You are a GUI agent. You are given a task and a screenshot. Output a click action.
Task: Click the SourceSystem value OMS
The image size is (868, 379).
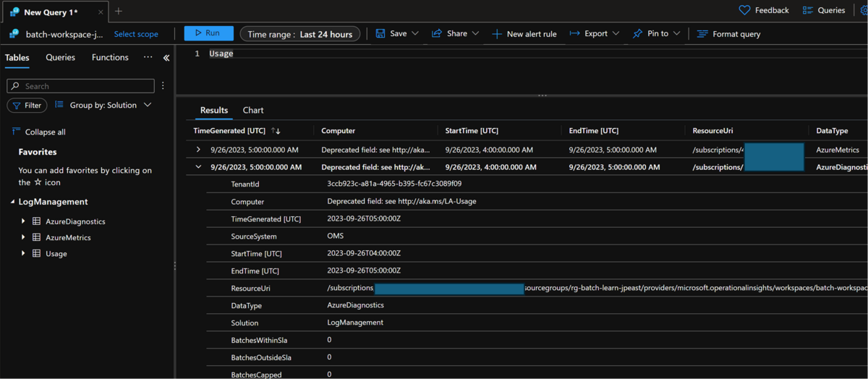click(336, 236)
